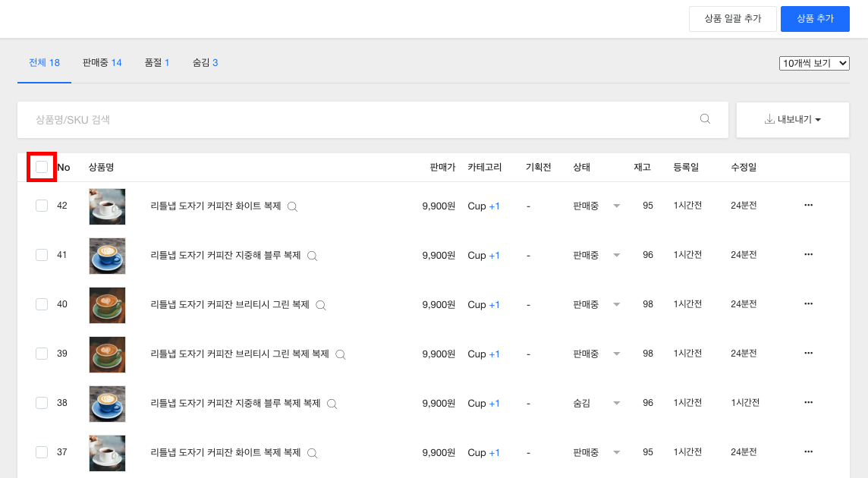868x478 pixels.
Task: Open status dropdown for product 39
Action: coord(616,354)
